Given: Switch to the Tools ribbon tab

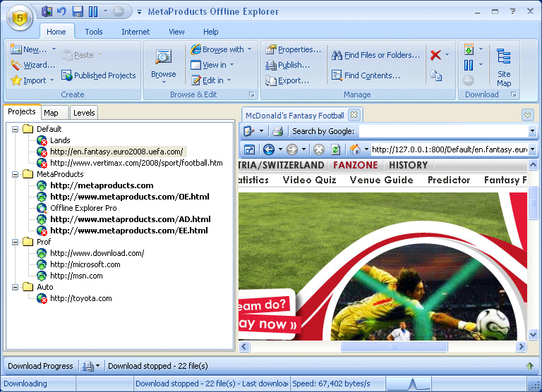Looking at the screenshot, I should (x=94, y=32).
